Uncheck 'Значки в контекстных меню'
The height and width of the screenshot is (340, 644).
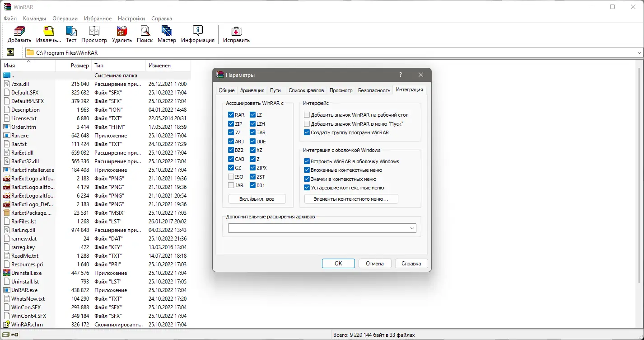[x=307, y=179]
